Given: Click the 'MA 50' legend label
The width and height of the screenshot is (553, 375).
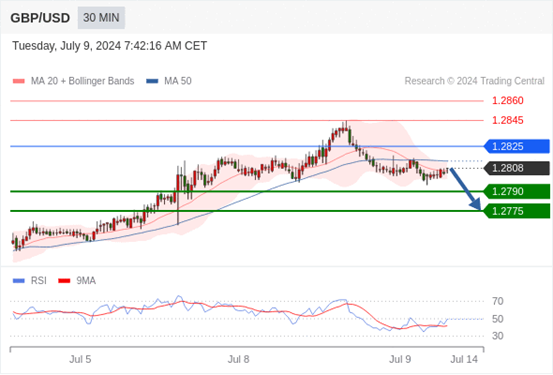Looking at the screenshot, I should tap(178, 81).
